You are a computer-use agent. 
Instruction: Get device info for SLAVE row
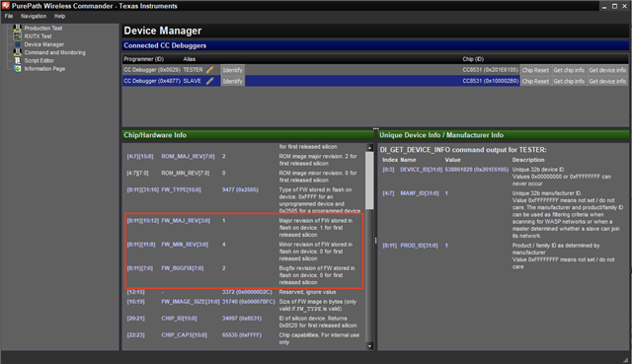[x=607, y=81]
